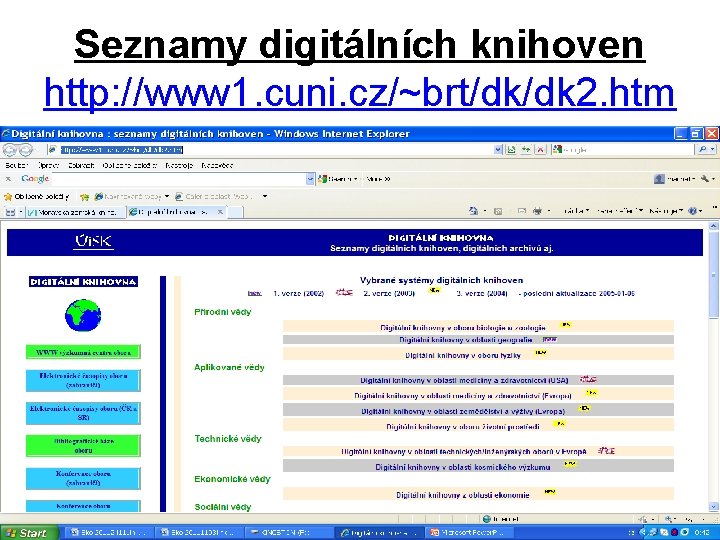
Task: Open Digitální knihovny v oboru životní prostředí
Action: (x=463, y=426)
